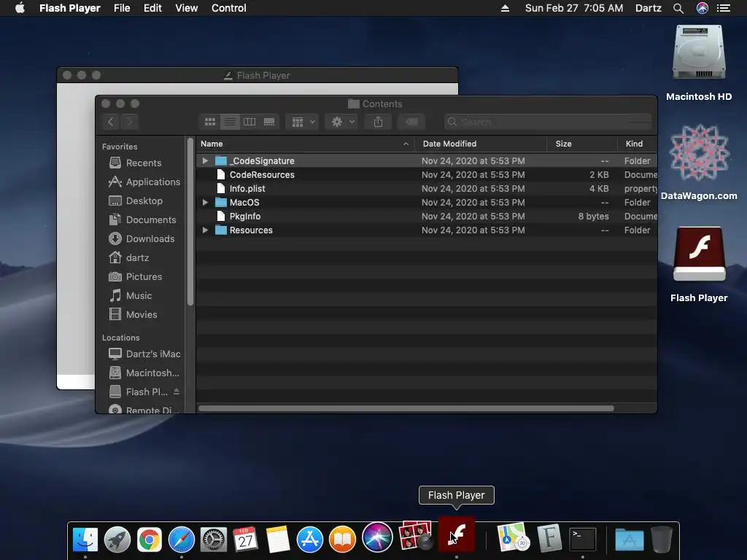Screen dimensions: 747x560
Task: Expand the MacOS folder disclosure triangle
Action: pyautogui.click(x=205, y=203)
